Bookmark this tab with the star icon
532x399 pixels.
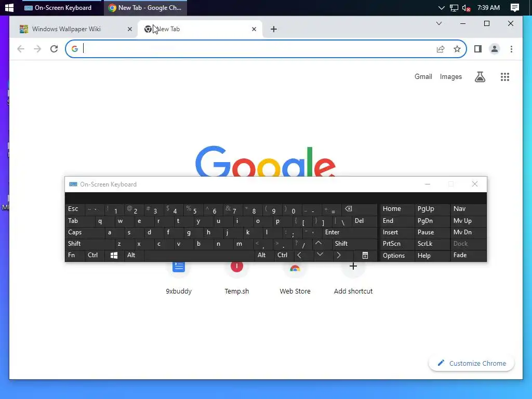pos(457,49)
